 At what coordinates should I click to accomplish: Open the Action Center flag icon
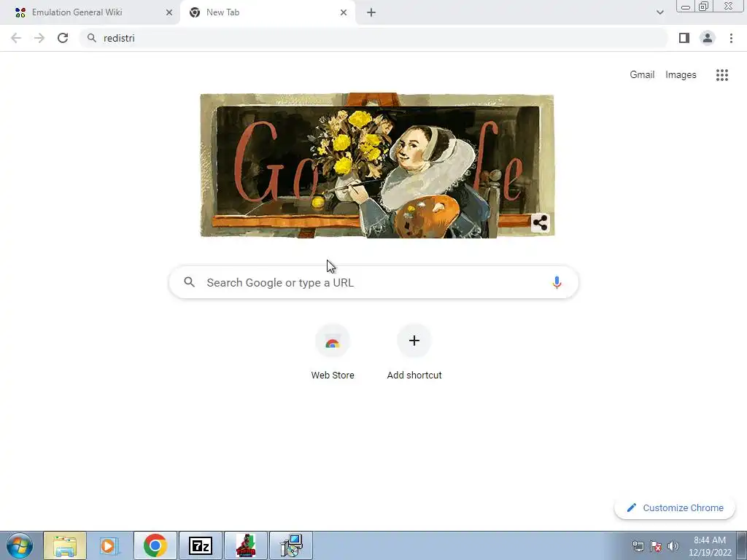[656, 546]
